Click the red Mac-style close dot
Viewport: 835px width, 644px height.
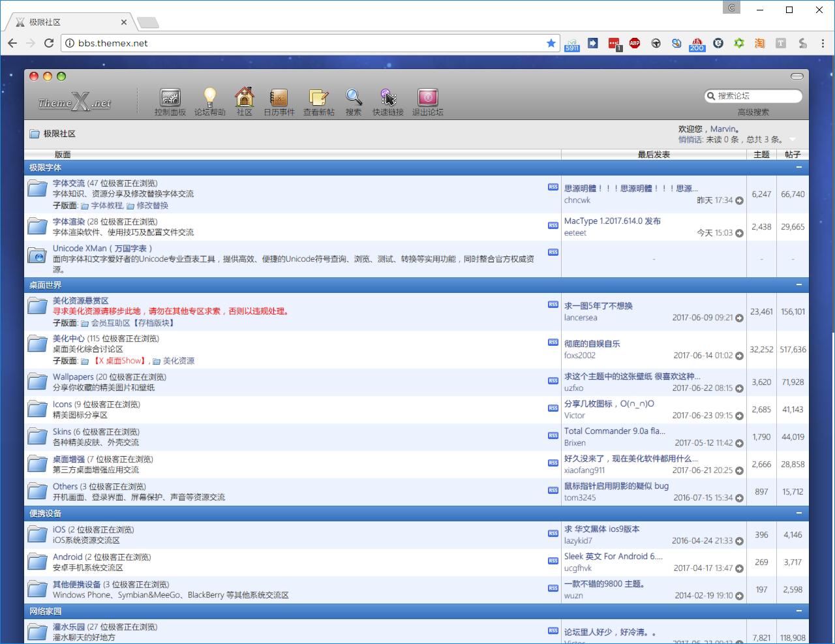tap(34, 76)
